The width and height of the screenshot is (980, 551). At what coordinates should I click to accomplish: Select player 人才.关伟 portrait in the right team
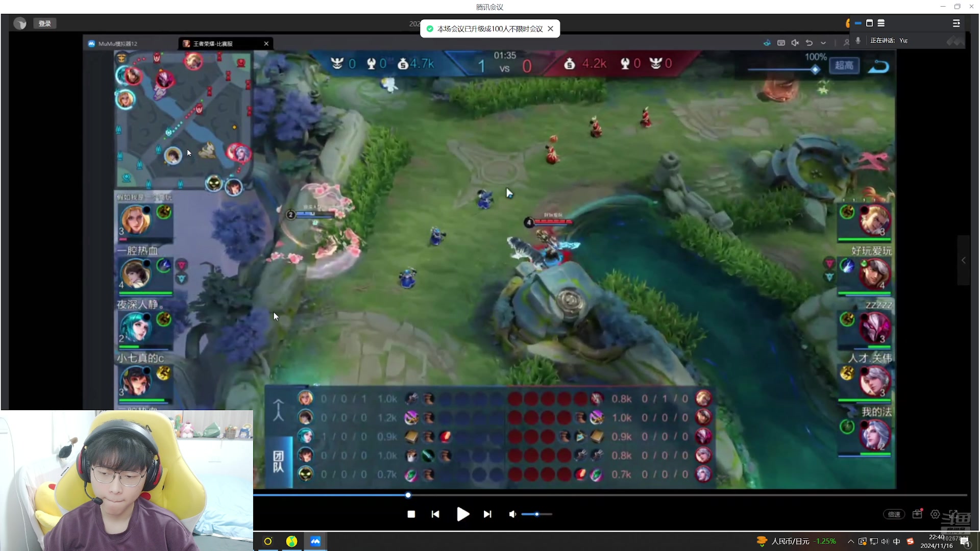click(874, 381)
